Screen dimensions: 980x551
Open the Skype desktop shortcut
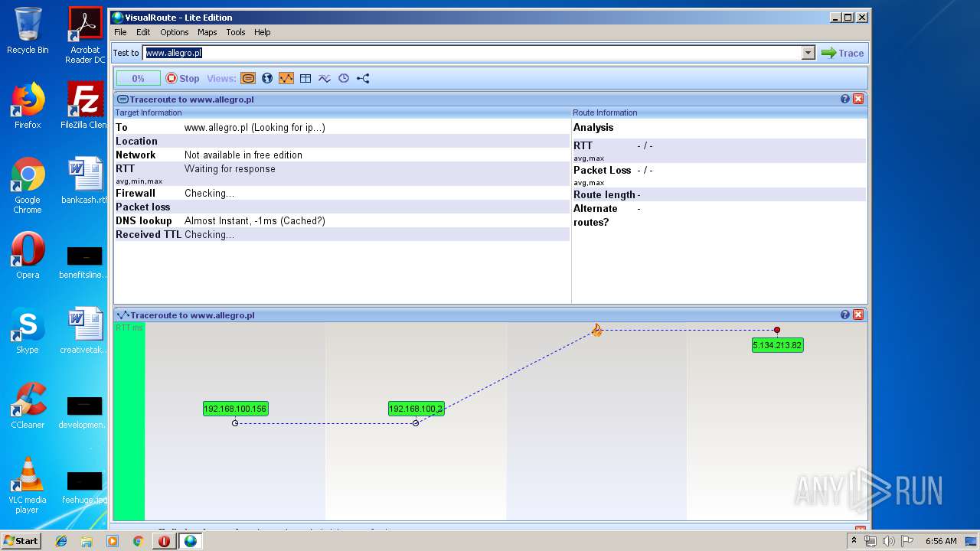pyautogui.click(x=28, y=331)
